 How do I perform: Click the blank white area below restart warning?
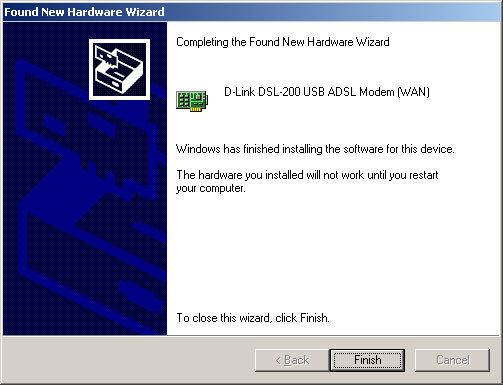coord(333,253)
